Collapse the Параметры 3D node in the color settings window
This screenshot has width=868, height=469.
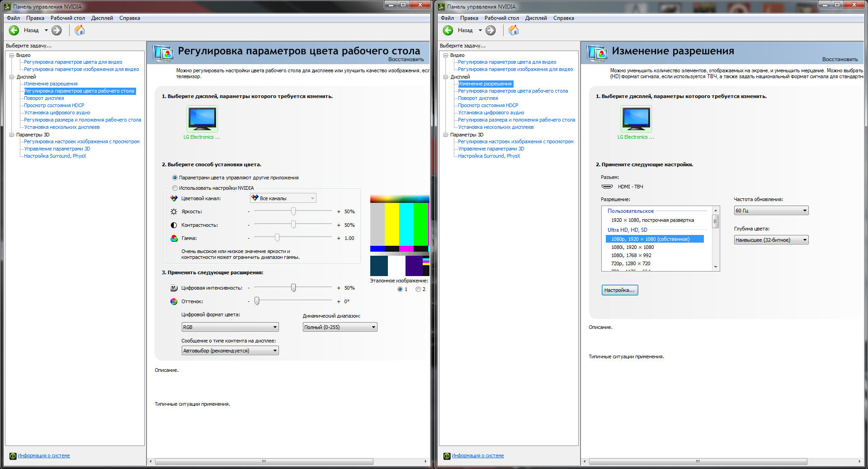pos(12,135)
